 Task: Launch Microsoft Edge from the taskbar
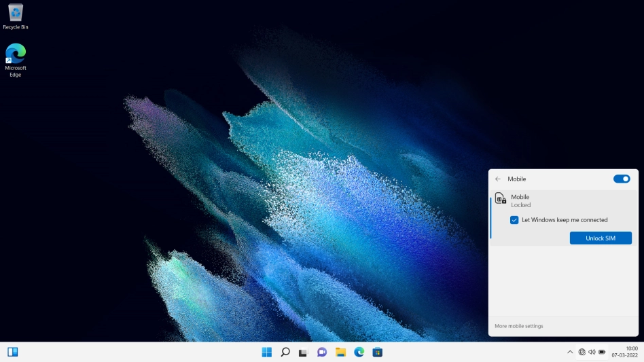pos(359,352)
